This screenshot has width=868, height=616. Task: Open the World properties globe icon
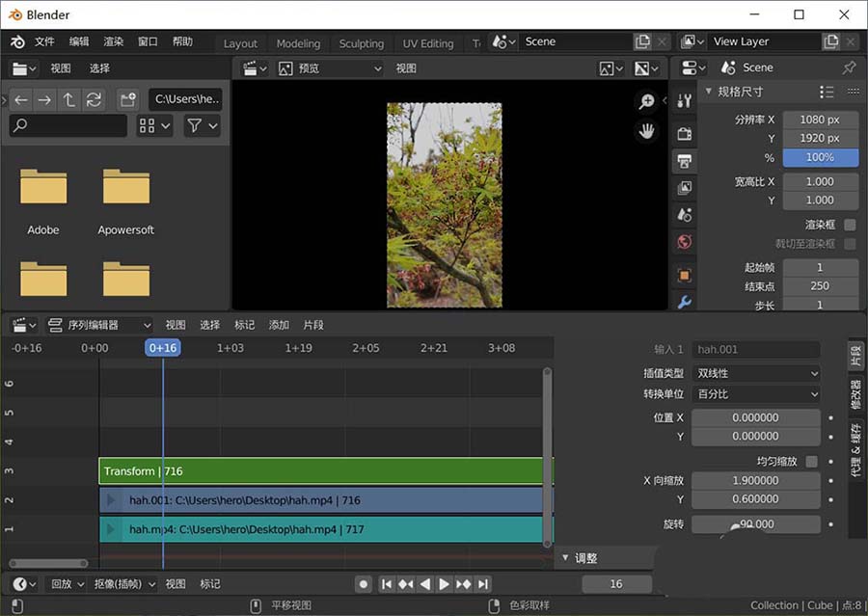pyautogui.click(x=685, y=242)
